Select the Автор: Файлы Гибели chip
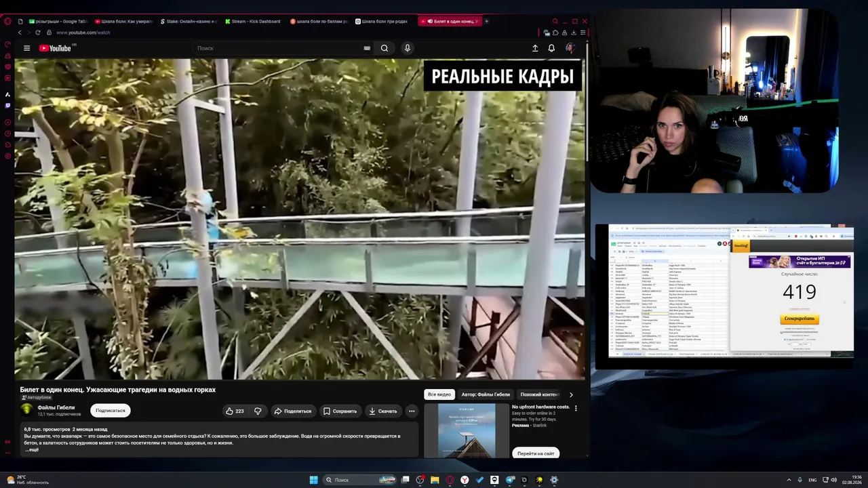The image size is (868, 488). (486, 394)
